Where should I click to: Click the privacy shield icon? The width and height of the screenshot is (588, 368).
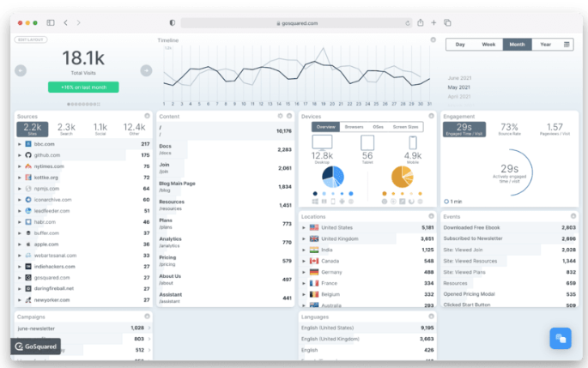pos(173,23)
